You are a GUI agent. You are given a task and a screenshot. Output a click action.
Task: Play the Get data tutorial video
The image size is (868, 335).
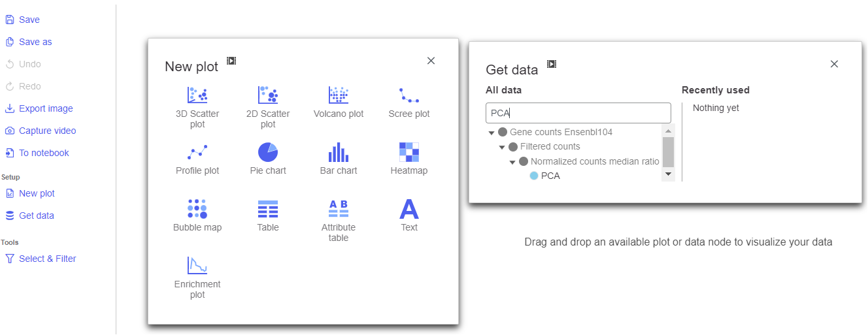click(x=552, y=64)
